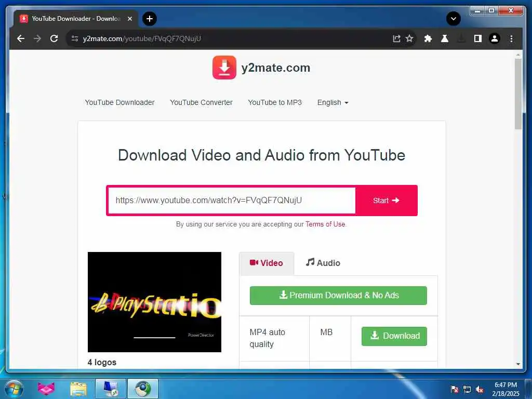Click the 'MP4 auto quality' cell
The height and width of the screenshot is (399, 532).
(274, 338)
